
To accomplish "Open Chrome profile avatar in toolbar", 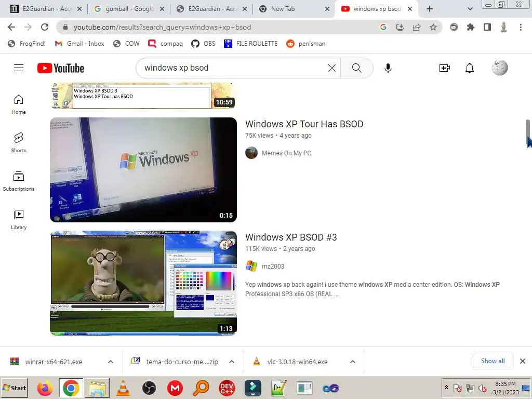I will [504, 27].
